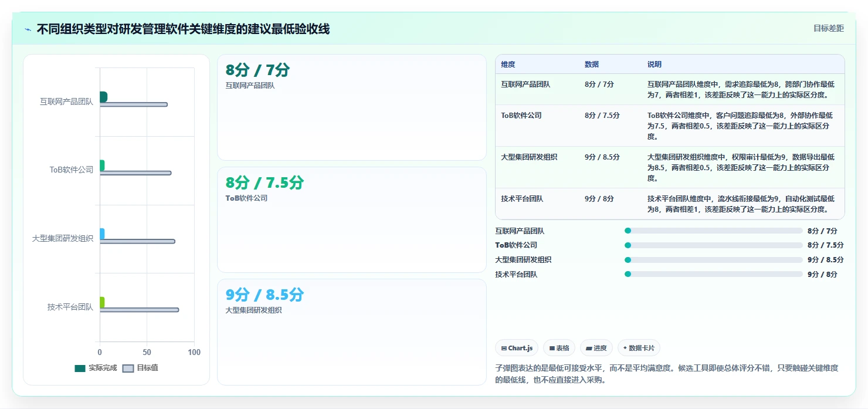Click the 9分 / 8.5分 progress value
This screenshot has width=868, height=409.
(826, 260)
